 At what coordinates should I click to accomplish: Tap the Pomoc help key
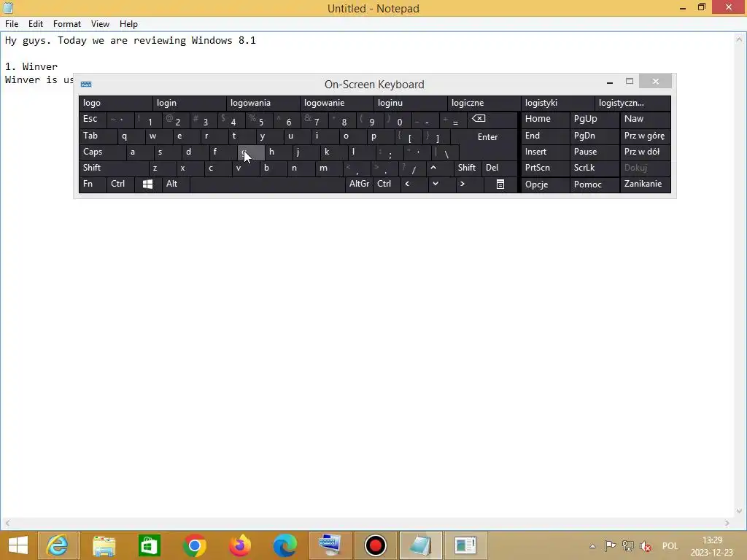595,184
